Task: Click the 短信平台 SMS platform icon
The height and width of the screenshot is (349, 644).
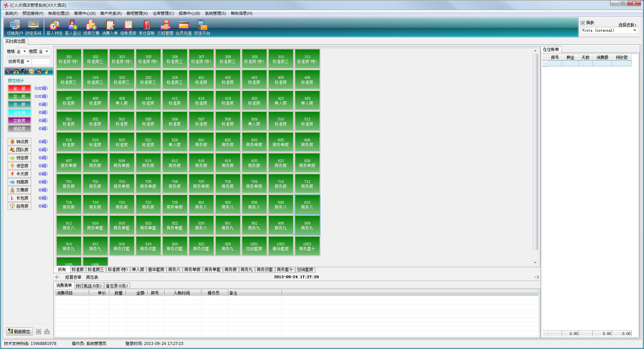Action: click(x=202, y=28)
